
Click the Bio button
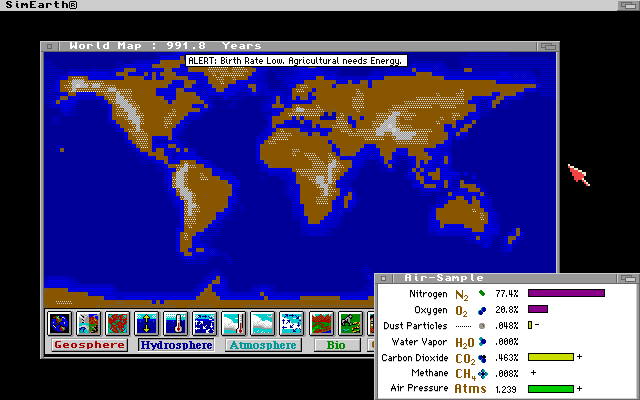tap(336, 345)
